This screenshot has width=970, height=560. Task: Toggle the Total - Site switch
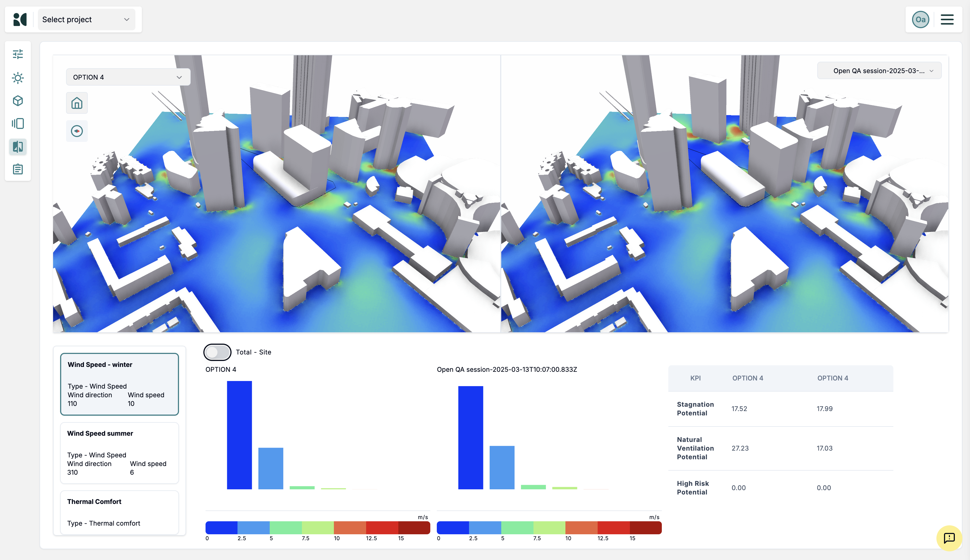pos(217,352)
